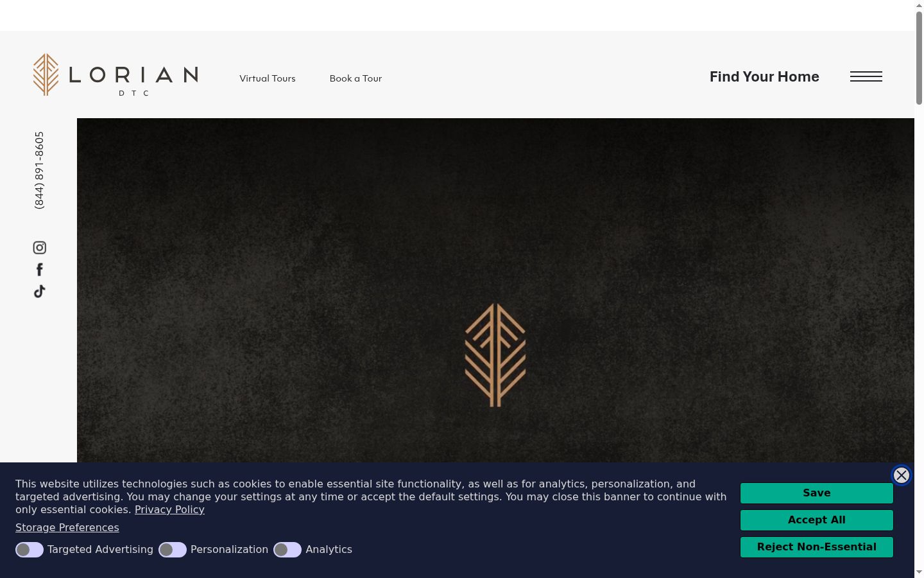Click the Lorian DTC header logo
The height and width of the screenshot is (578, 924).
tap(116, 75)
